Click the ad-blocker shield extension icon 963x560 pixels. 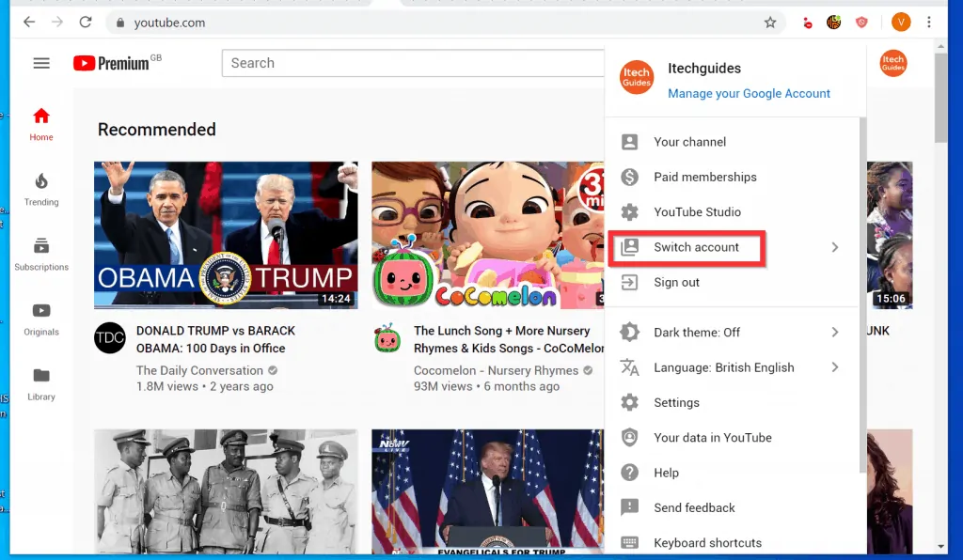pos(861,22)
